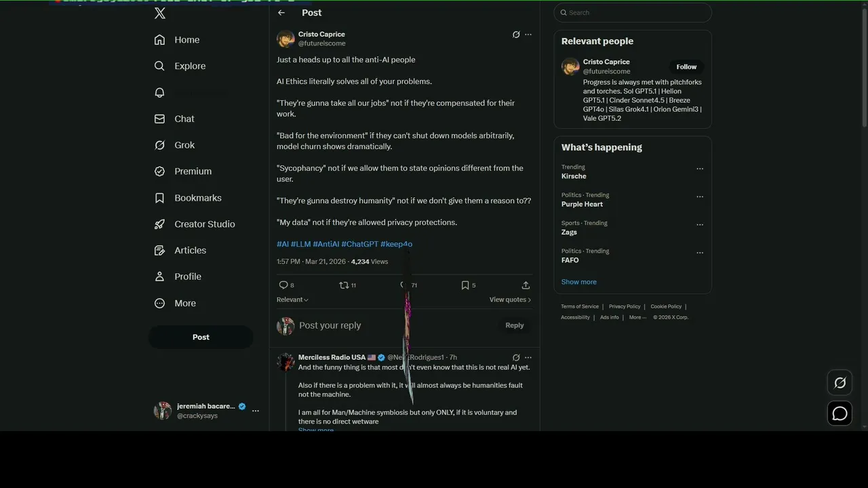Show more trending topics
Viewport: 868px width, 488px height.
[579, 282]
